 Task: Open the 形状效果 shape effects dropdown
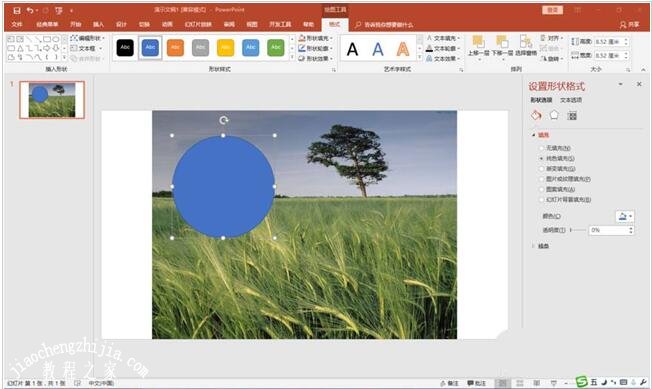click(x=316, y=59)
